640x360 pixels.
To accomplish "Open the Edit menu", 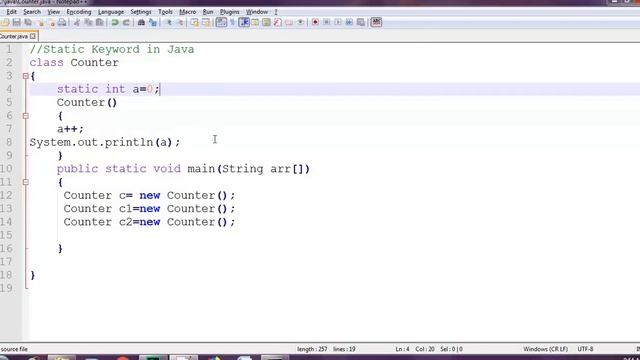I will [x=11, y=12].
